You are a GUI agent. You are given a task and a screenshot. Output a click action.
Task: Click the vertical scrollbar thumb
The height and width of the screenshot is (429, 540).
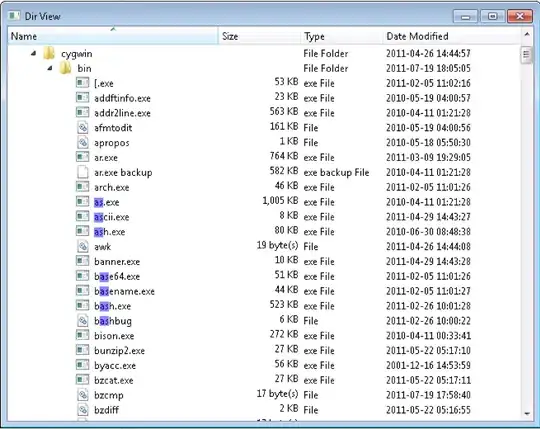click(x=526, y=54)
